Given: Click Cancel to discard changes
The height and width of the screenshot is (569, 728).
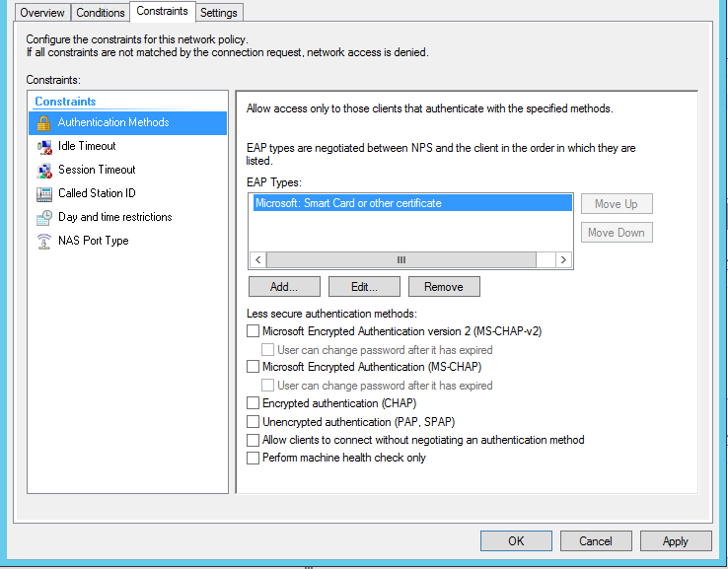Looking at the screenshot, I should coord(596,541).
